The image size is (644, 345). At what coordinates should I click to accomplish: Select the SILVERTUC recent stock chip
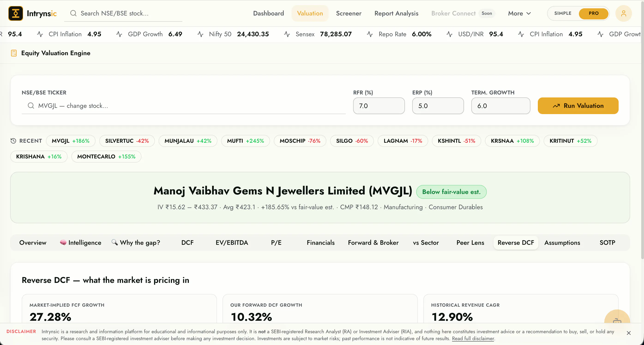coord(127,141)
